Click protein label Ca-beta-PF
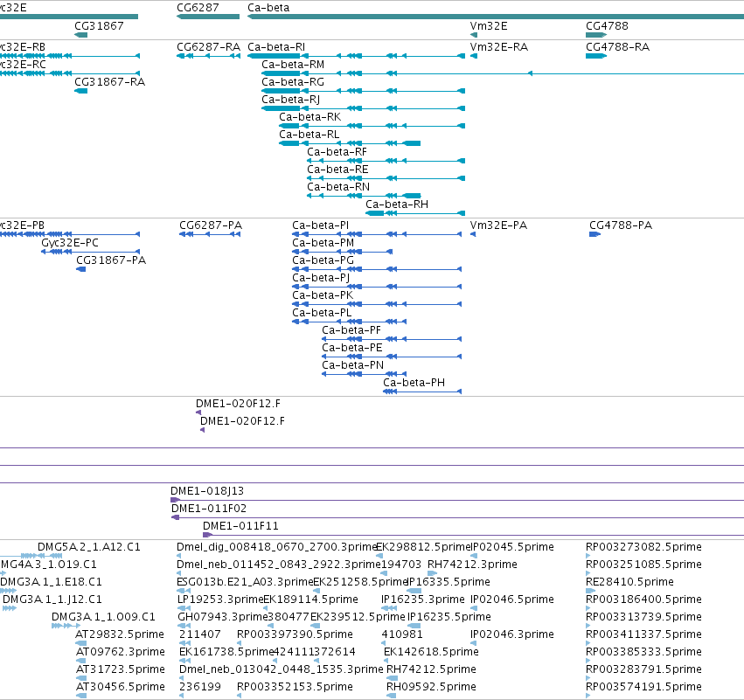 tap(351, 330)
